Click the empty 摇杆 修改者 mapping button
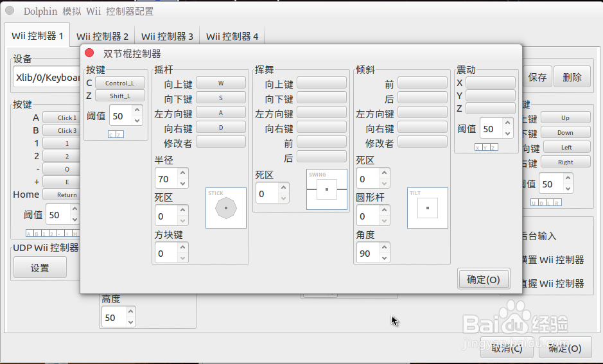This screenshot has height=364, width=603. click(221, 142)
